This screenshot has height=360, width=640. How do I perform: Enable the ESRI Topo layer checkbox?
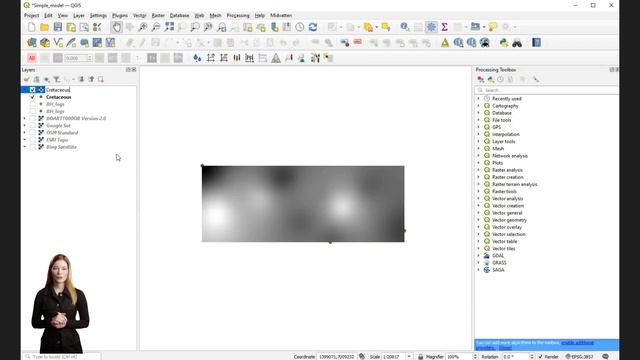point(32,140)
